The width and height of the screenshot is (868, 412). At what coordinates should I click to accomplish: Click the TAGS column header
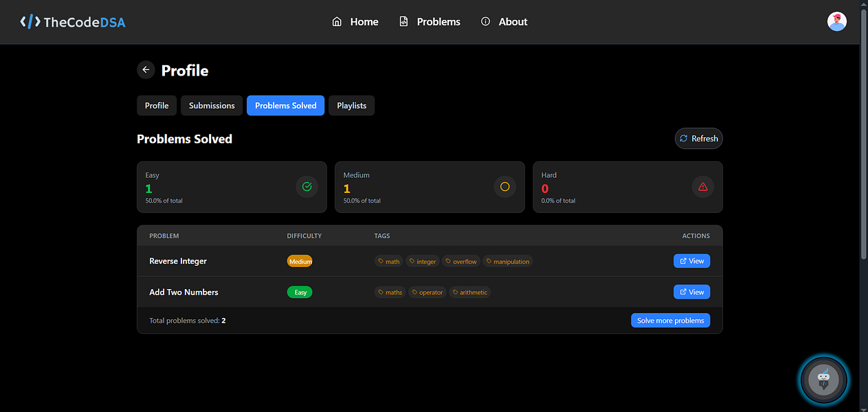click(x=382, y=236)
